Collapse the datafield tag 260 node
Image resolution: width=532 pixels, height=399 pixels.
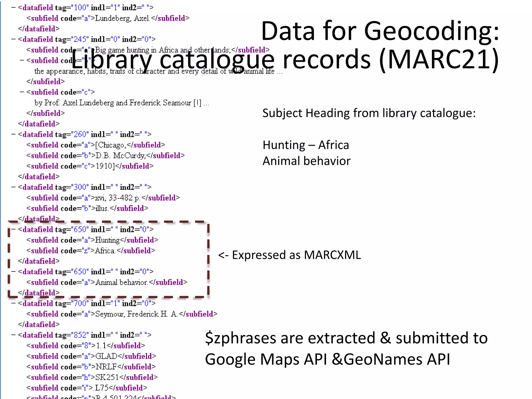click(x=14, y=134)
